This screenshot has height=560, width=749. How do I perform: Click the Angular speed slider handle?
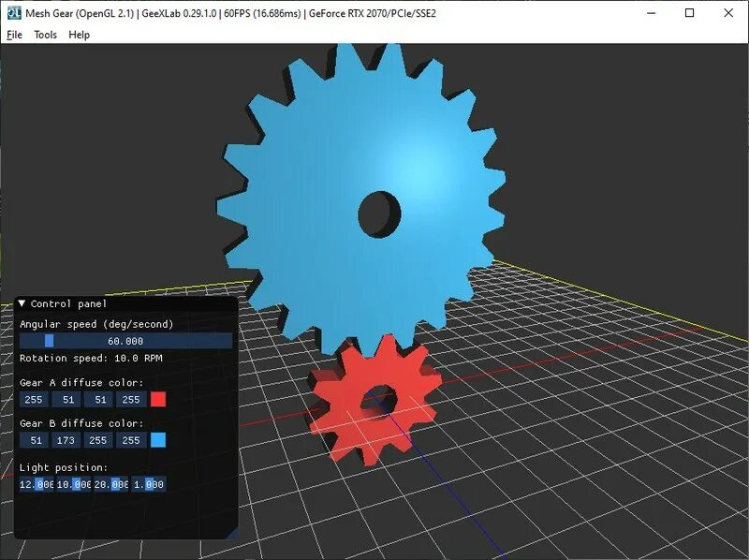[x=50, y=341]
